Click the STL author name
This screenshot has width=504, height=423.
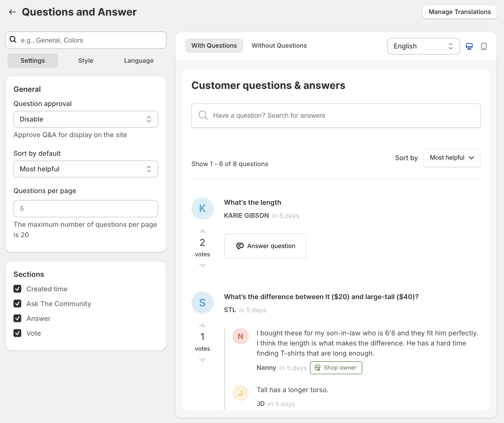click(230, 310)
